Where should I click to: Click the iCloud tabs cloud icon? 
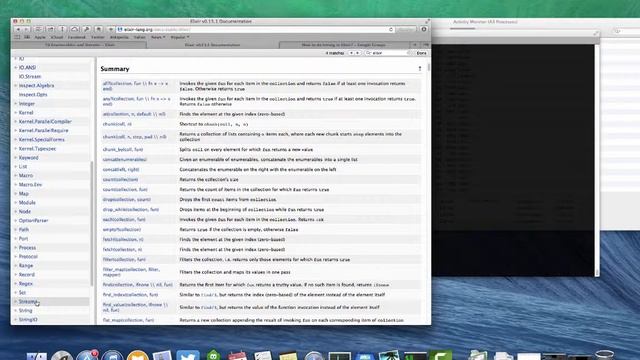pyautogui.click(x=74, y=29)
